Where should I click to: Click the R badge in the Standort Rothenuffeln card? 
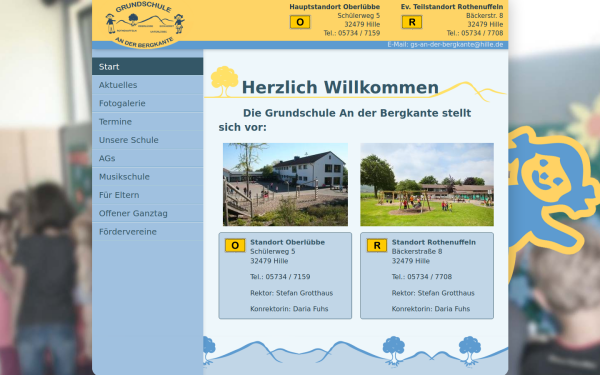377,246
